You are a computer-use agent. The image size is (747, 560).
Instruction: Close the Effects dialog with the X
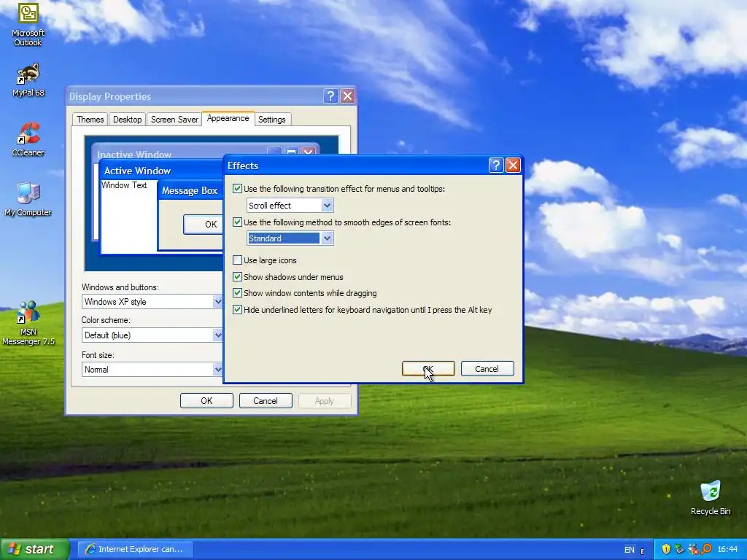(x=513, y=166)
